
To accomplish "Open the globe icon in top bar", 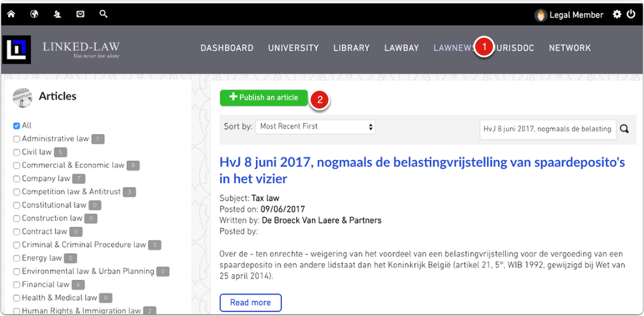I will point(35,14).
